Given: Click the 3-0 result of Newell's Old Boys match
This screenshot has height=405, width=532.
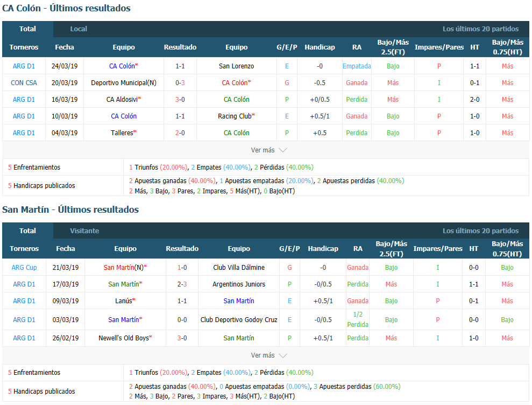Looking at the screenshot, I should pos(182,338).
